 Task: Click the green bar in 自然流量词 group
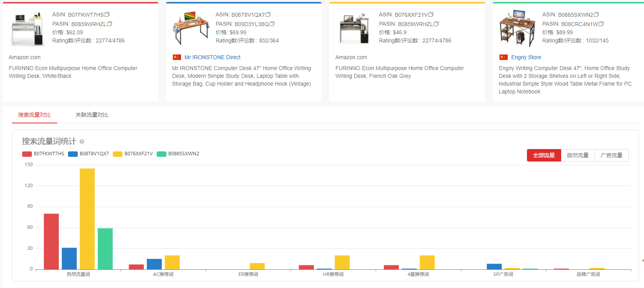tap(105, 249)
